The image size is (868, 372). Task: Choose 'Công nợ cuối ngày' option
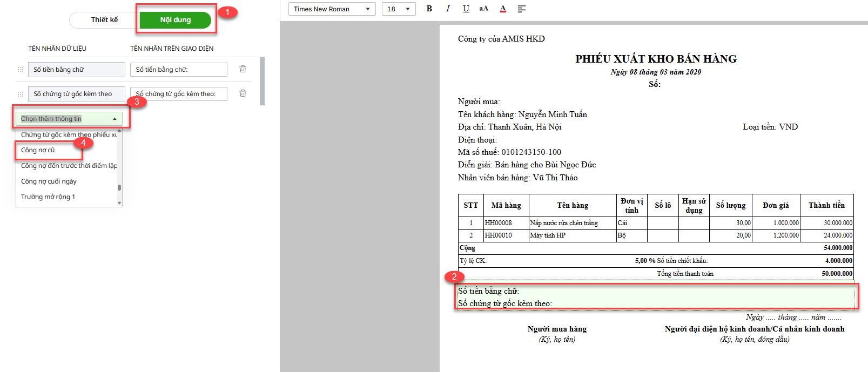pyautogui.click(x=49, y=181)
